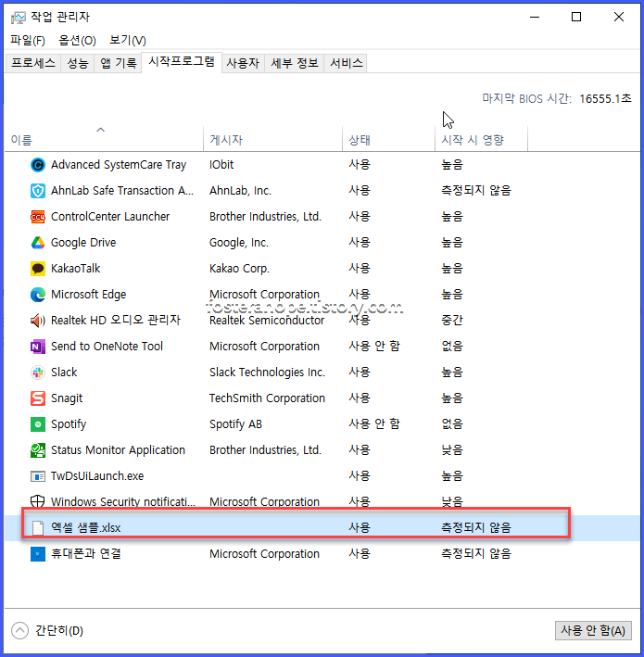Click the 엑셀 샘플.xlsx file icon
The image size is (644, 657).
tap(38, 527)
